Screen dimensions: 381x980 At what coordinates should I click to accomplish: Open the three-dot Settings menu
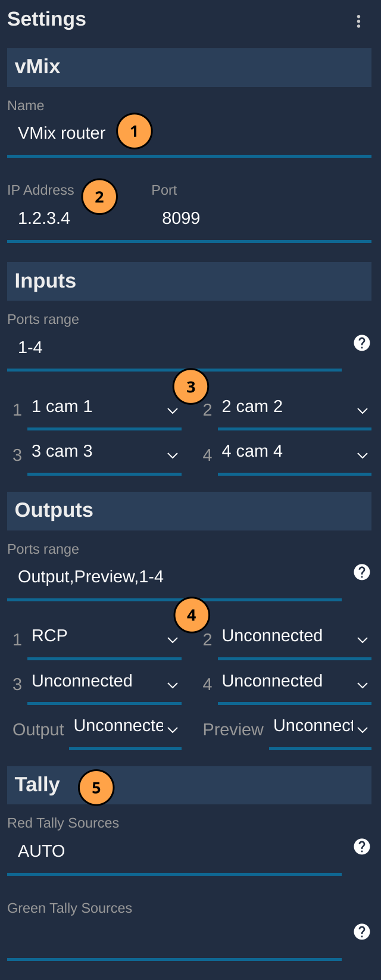(358, 21)
